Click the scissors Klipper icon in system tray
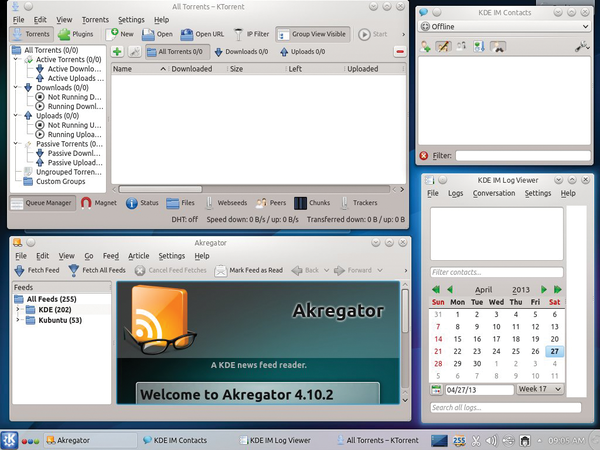 point(476,440)
